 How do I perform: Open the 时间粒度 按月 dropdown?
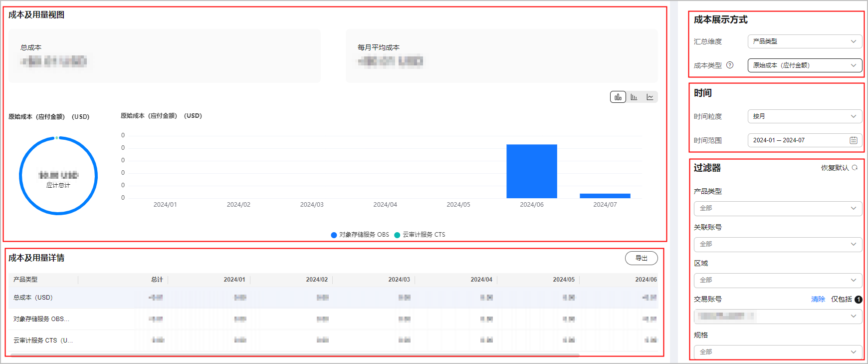coord(804,116)
